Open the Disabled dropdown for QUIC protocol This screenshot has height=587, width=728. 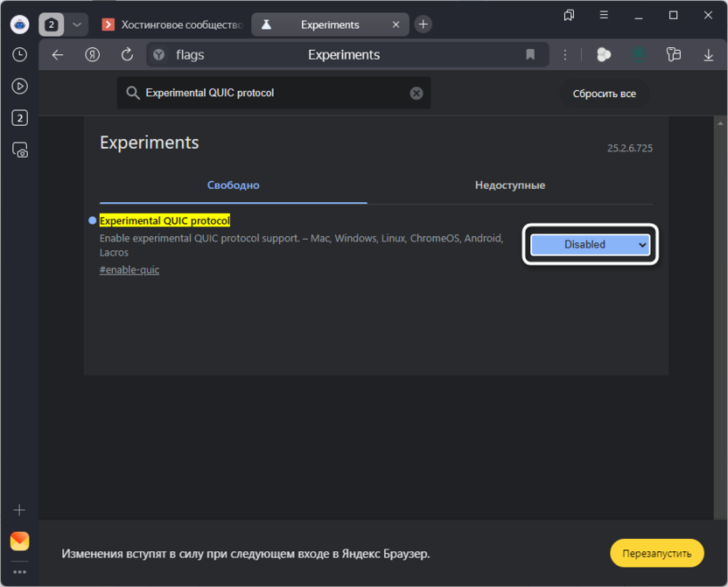point(591,245)
